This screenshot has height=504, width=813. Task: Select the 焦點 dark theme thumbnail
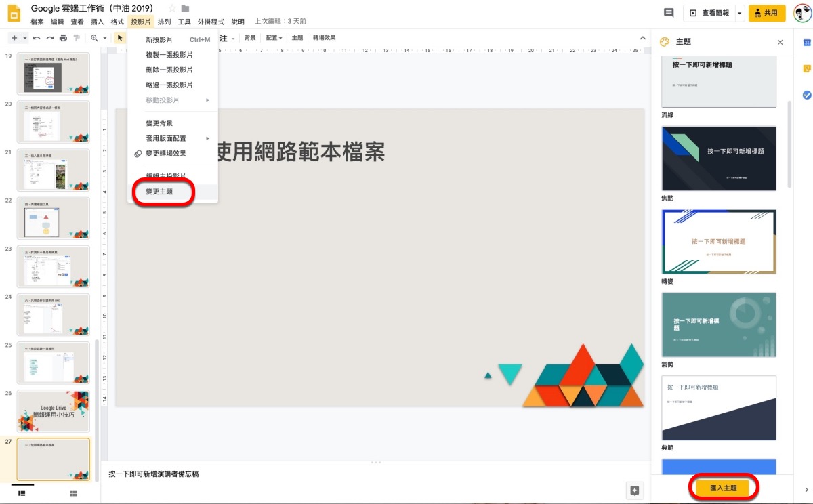click(719, 158)
